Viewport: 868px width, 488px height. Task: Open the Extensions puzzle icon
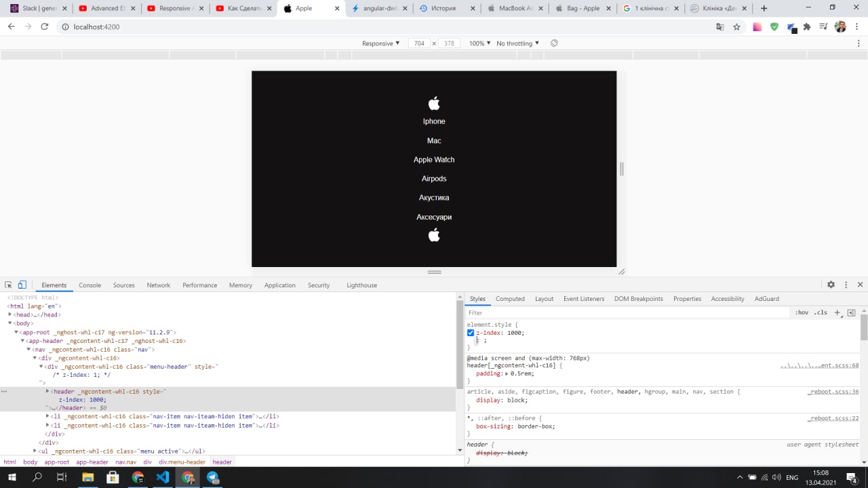coord(807,27)
